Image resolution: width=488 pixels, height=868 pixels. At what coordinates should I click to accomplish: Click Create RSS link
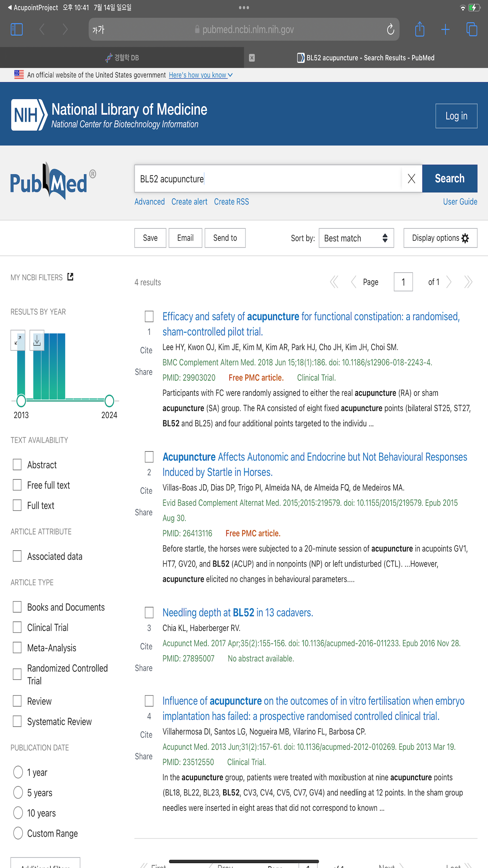(x=231, y=202)
